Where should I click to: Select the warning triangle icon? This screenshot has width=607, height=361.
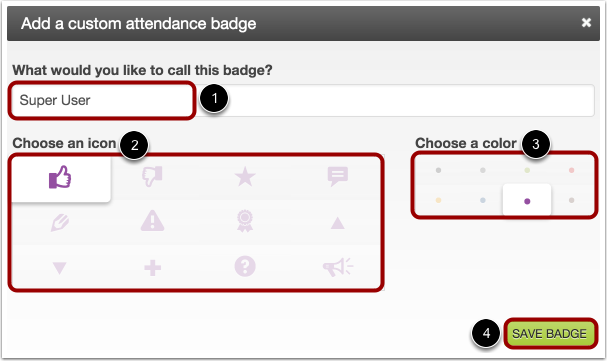152,221
